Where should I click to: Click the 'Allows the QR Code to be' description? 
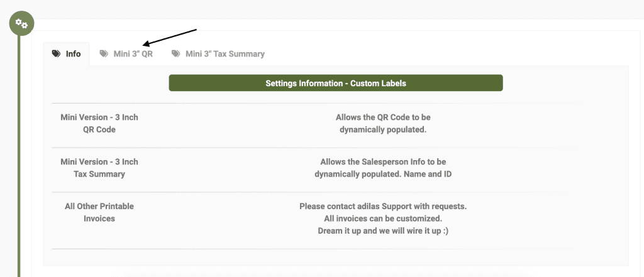383,117
